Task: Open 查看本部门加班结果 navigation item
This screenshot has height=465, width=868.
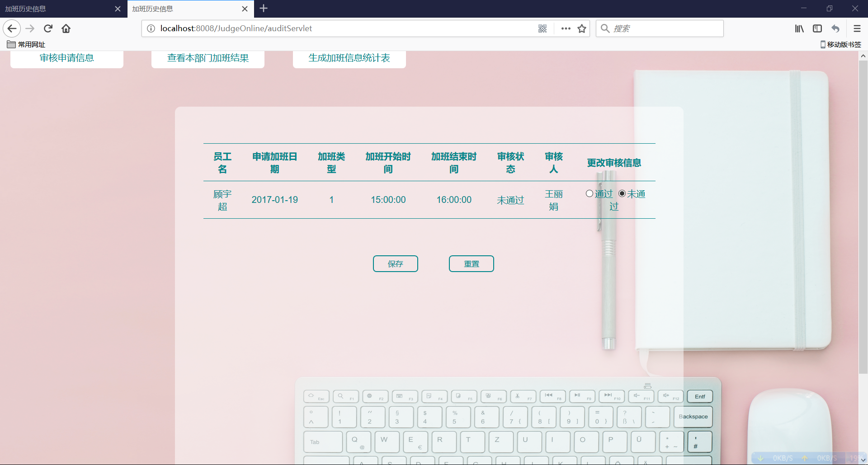Action: 208,58
